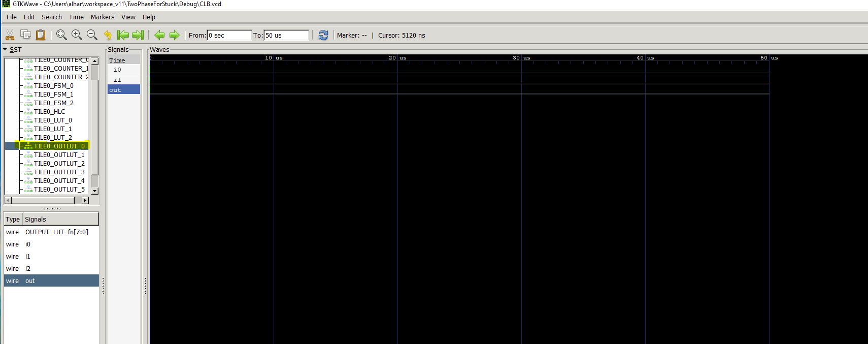This screenshot has width=868, height=344.
Task: Jump to end with Zoom-to-End icon
Action: 138,35
